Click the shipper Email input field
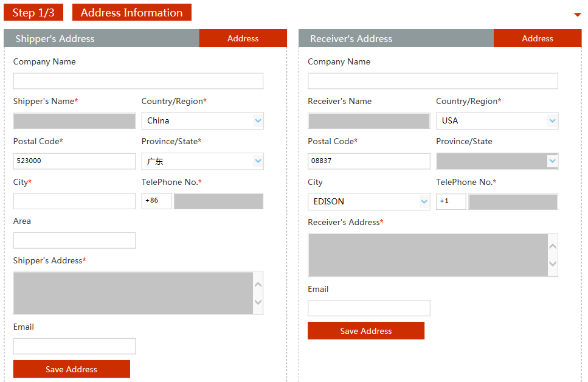Viewport: 588px width, 382px height. pos(74,346)
